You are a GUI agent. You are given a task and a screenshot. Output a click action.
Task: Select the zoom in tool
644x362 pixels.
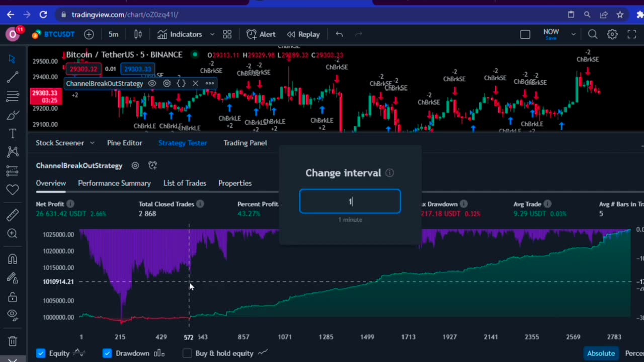click(x=13, y=234)
